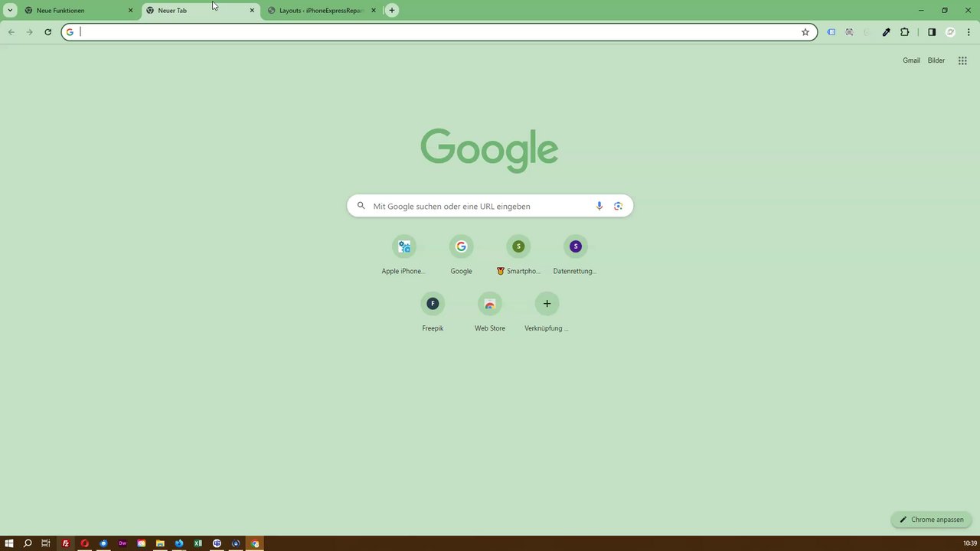
Task: Open the red Opera taskbar icon
Action: pos(84,543)
